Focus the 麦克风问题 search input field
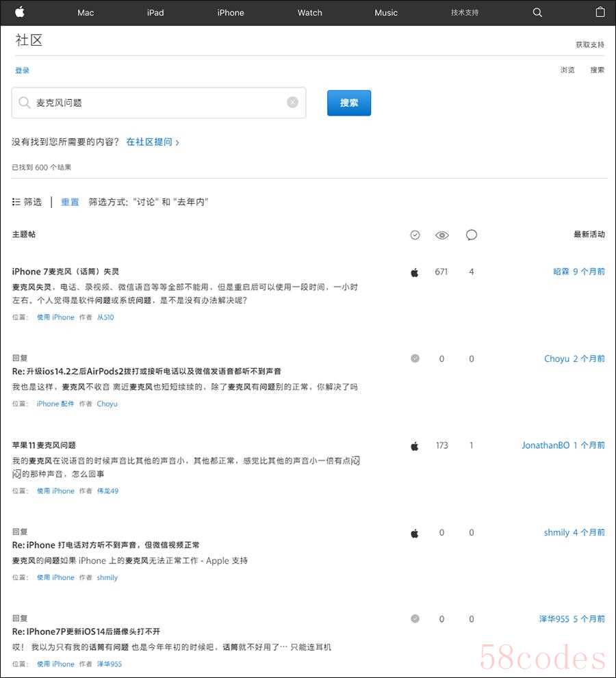The height and width of the screenshot is (678, 616). (x=159, y=103)
